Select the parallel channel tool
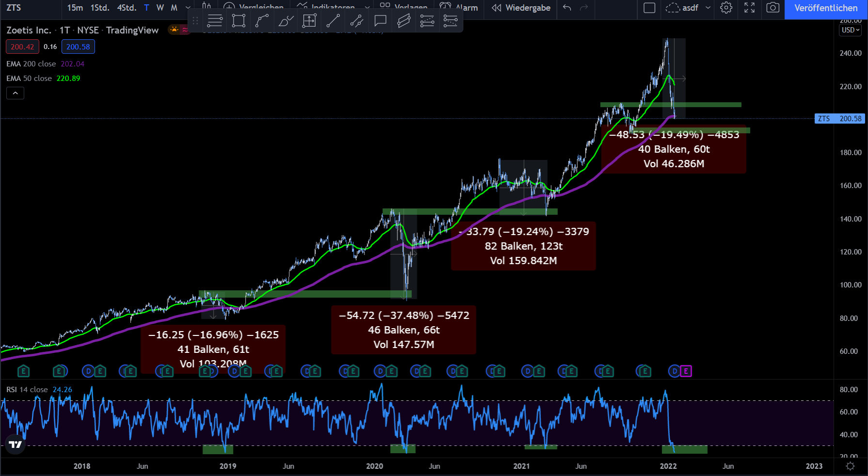Screen dimensions: 868x476 (x=404, y=21)
